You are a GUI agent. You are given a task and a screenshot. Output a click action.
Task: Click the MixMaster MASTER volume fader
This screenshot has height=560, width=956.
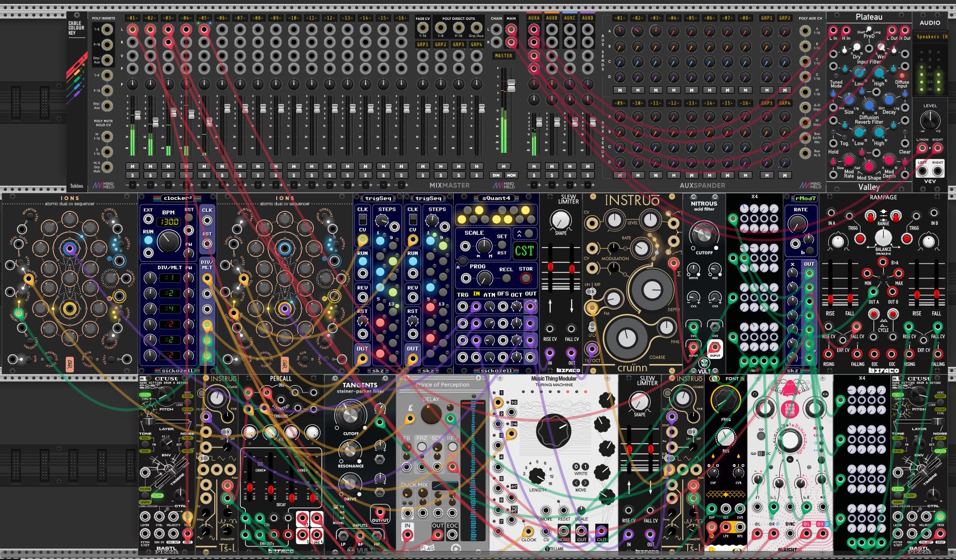(x=511, y=86)
